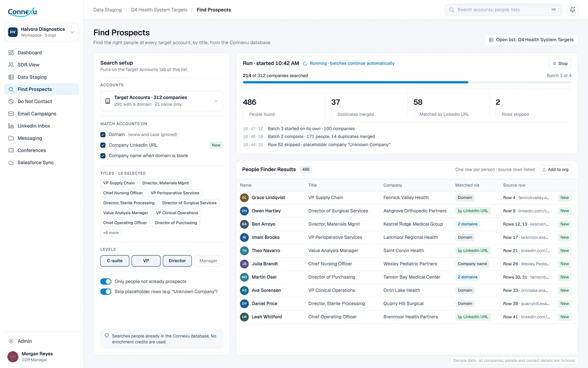This screenshot has height=368, width=588.
Task: Click the Do Not Contact icon
Action: (x=11, y=102)
